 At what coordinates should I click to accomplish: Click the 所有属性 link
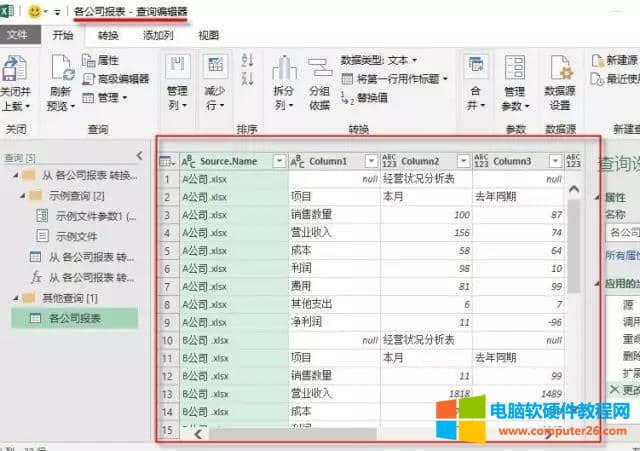tap(622, 255)
